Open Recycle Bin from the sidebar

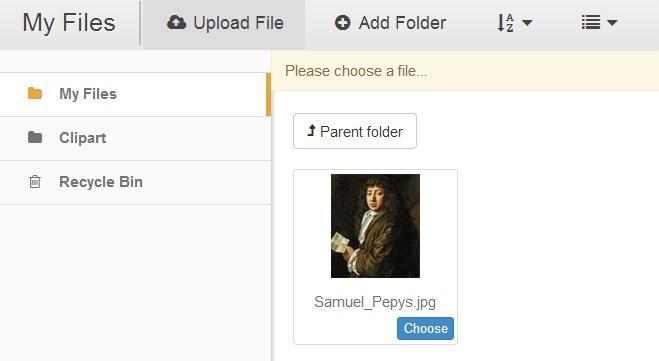tap(135, 182)
